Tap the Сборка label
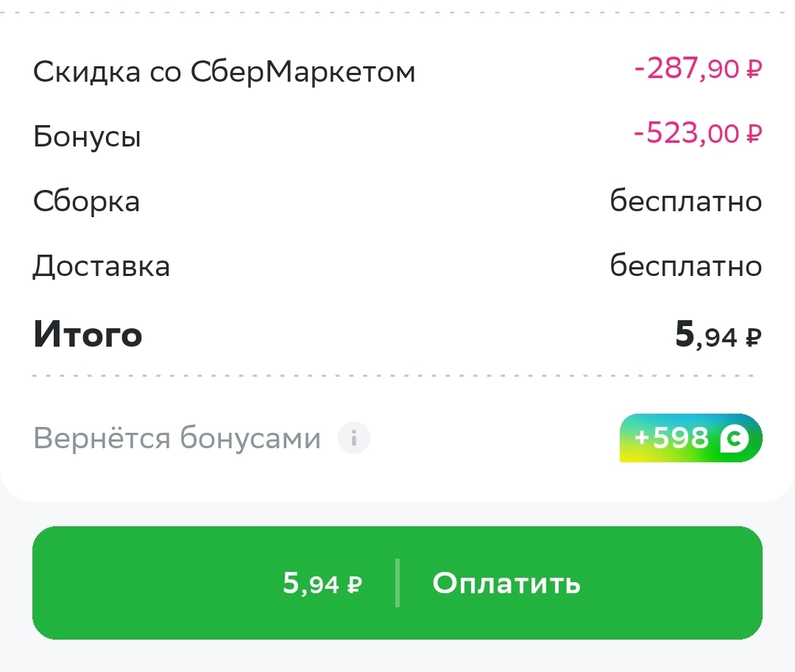 [x=86, y=201]
